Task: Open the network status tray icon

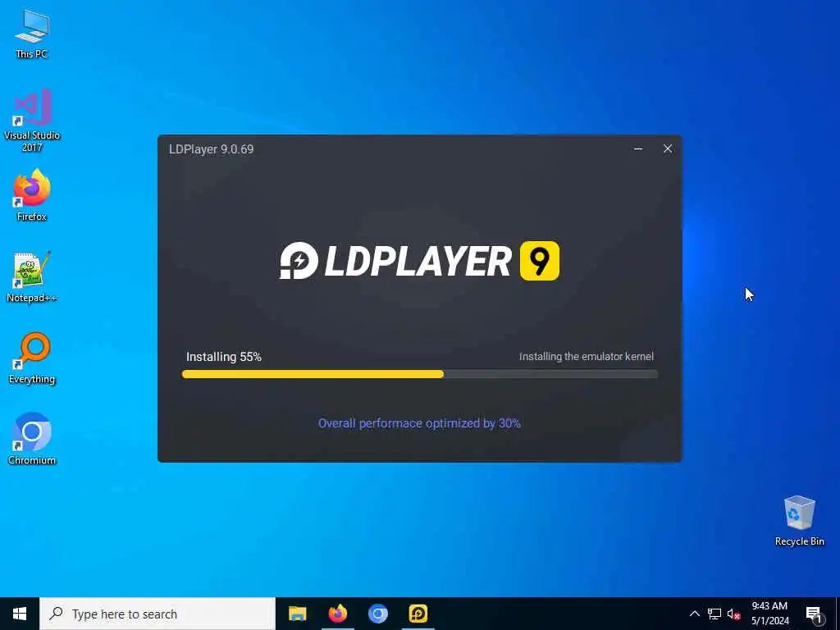Action: tap(714, 614)
